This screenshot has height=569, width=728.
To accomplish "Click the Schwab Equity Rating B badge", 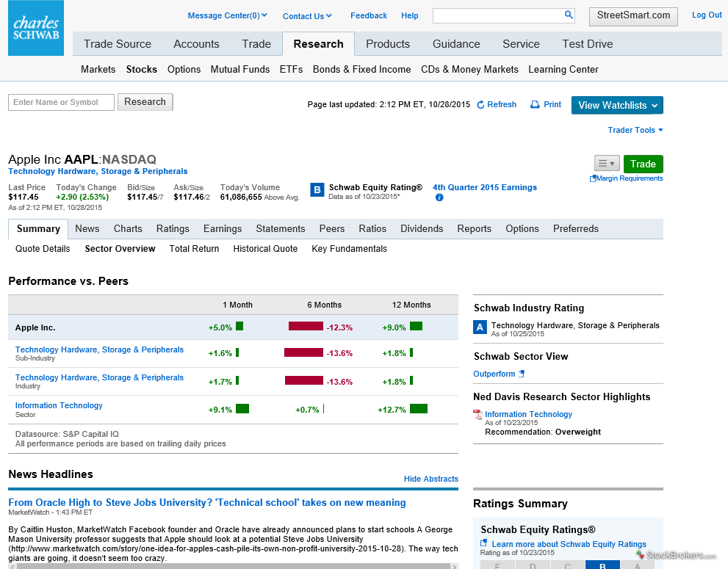I will pyautogui.click(x=317, y=190).
